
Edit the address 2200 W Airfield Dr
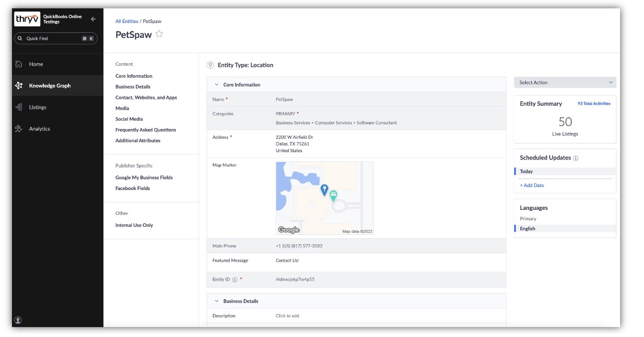pos(295,137)
